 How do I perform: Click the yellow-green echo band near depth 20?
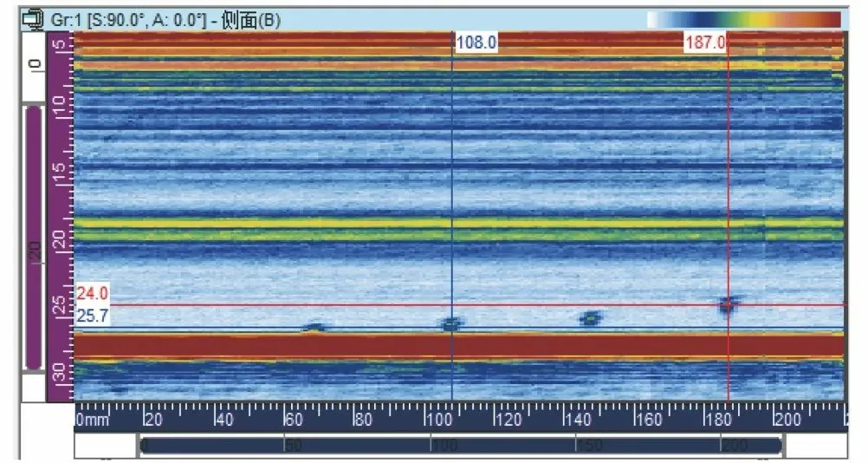[x=459, y=228]
